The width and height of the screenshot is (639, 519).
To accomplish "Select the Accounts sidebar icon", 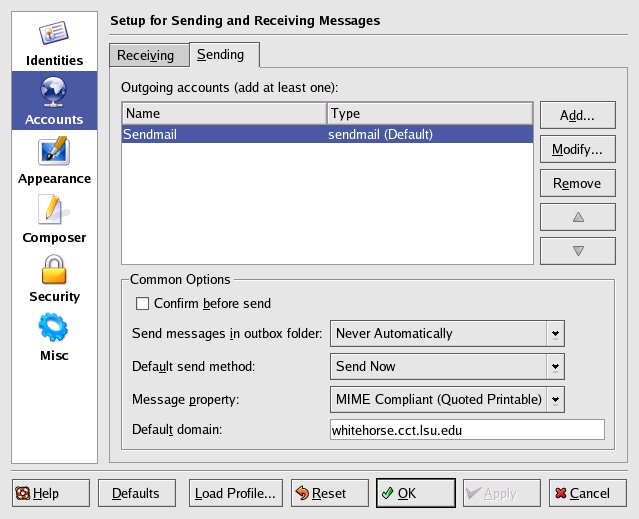I will [54, 101].
